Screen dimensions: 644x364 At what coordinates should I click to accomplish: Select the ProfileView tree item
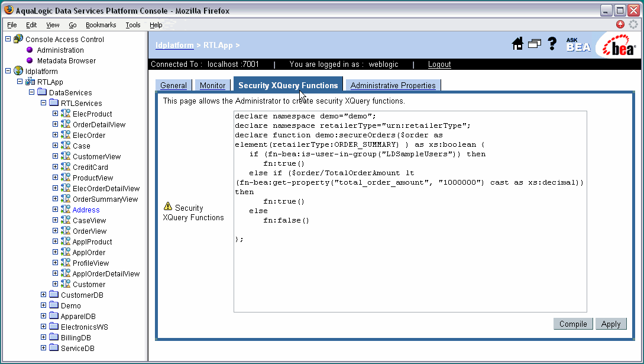[90, 263]
